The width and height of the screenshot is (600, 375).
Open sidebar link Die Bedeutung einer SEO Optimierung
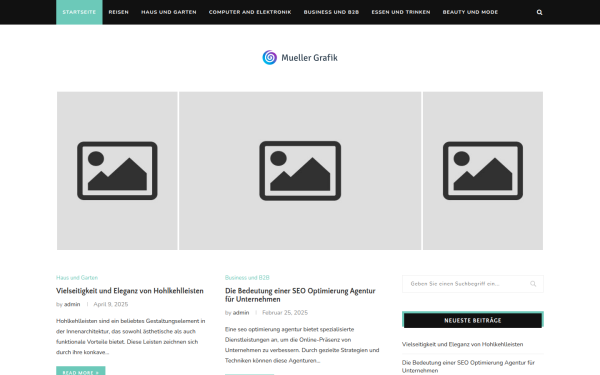[468, 366]
